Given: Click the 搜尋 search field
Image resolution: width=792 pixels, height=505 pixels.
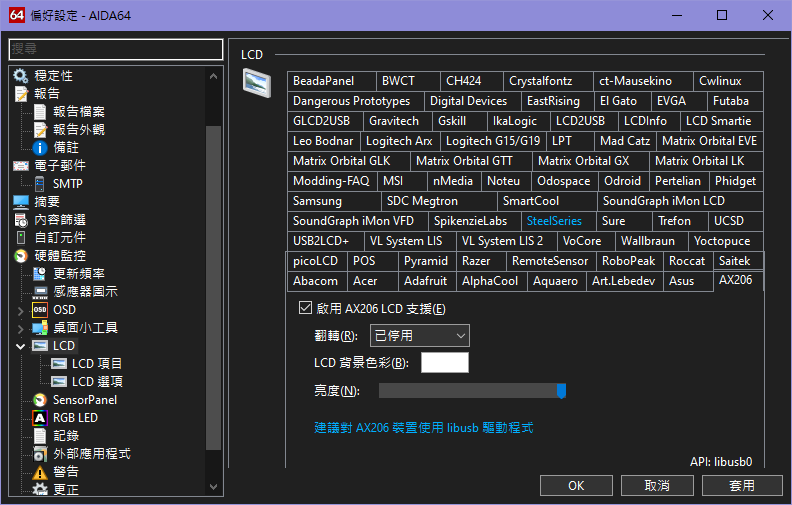Looking at the screenshot, I should tap(116, 49).
